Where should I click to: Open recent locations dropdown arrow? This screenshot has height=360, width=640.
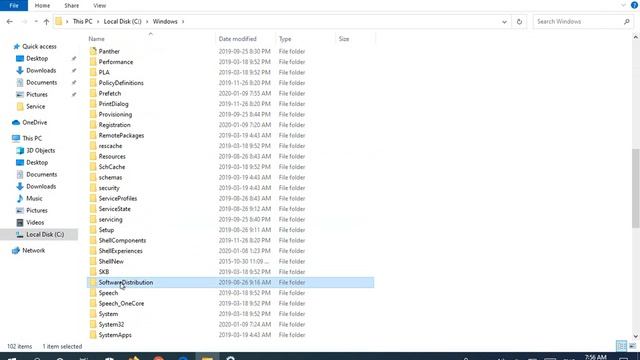click(36, 22)
